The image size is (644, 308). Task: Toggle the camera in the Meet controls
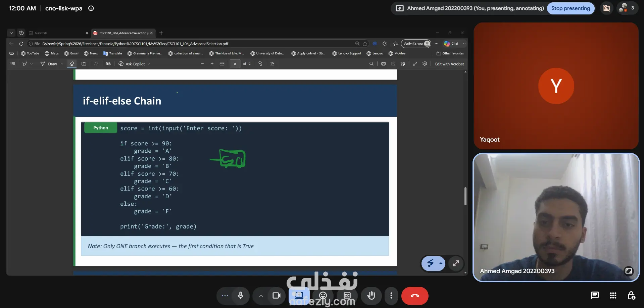pyautogui.click(x=277, y=296)
